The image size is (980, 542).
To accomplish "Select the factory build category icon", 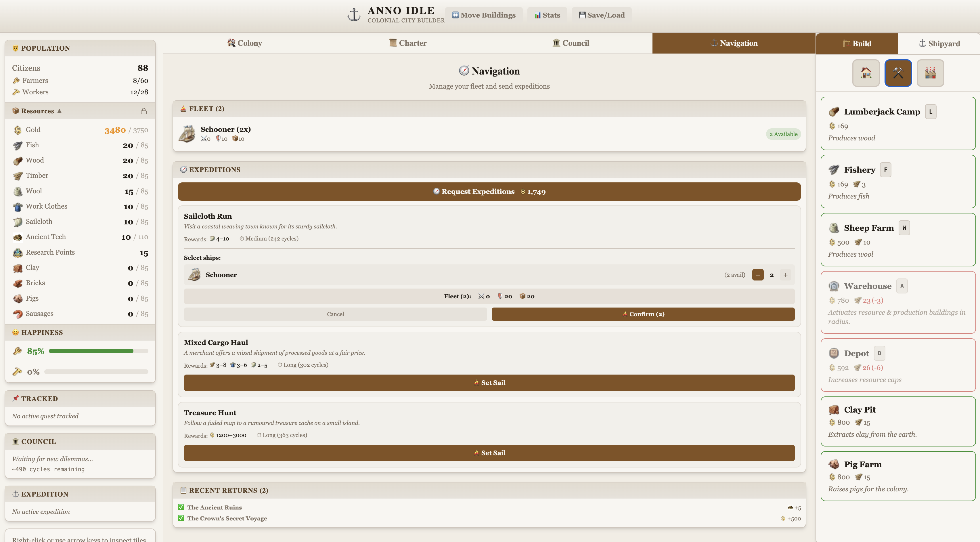I will click(x=930, y=73).
